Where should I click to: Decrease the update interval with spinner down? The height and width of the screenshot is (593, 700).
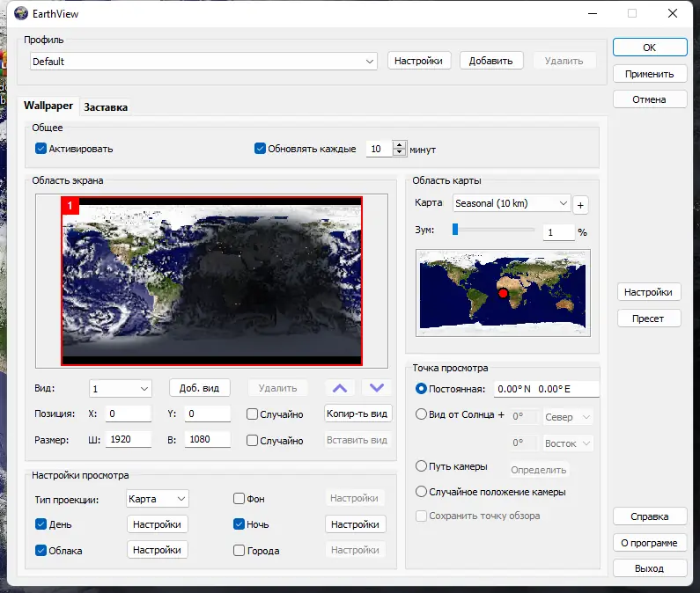(399, 152)
